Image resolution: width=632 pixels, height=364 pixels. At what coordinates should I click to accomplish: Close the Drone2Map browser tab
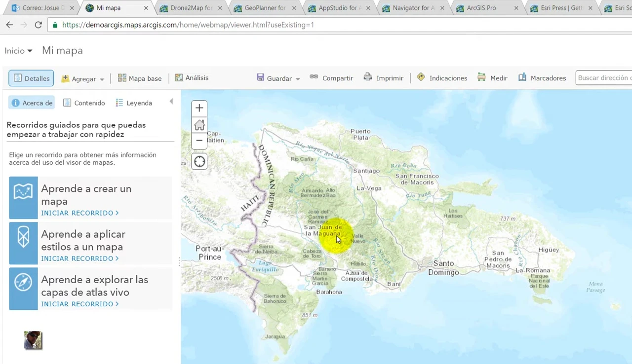(x=220, y=8)
